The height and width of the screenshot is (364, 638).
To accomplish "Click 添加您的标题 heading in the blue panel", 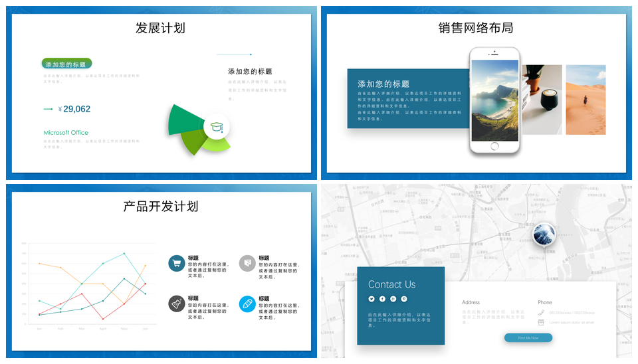I will [x=383, y=84].
